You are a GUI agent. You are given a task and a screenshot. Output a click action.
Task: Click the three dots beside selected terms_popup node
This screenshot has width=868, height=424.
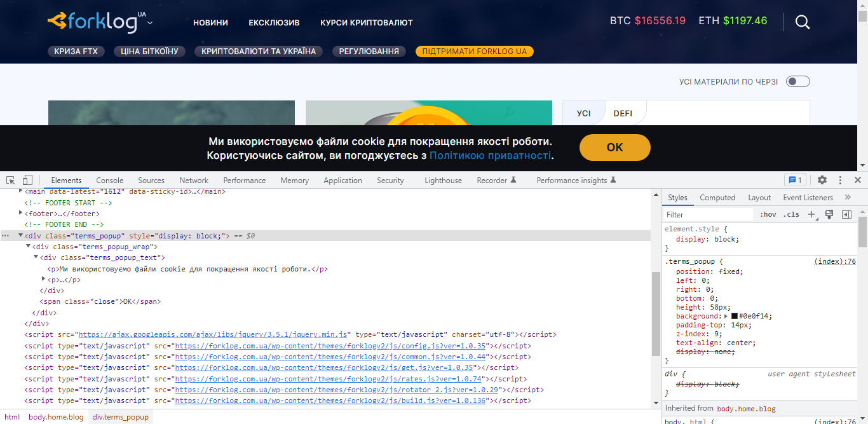pyautogui.click(x=6, y=236)
